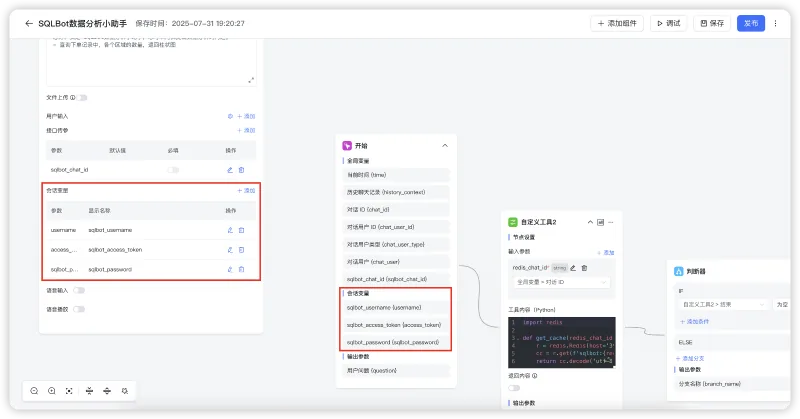Click 添加 link in the 接口传参 row

click(x=246, y=131)
